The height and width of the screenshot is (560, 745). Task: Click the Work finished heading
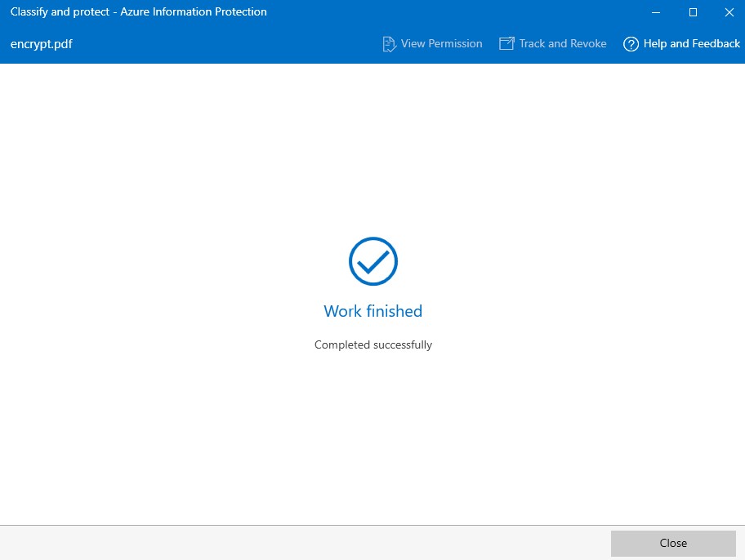373,311
